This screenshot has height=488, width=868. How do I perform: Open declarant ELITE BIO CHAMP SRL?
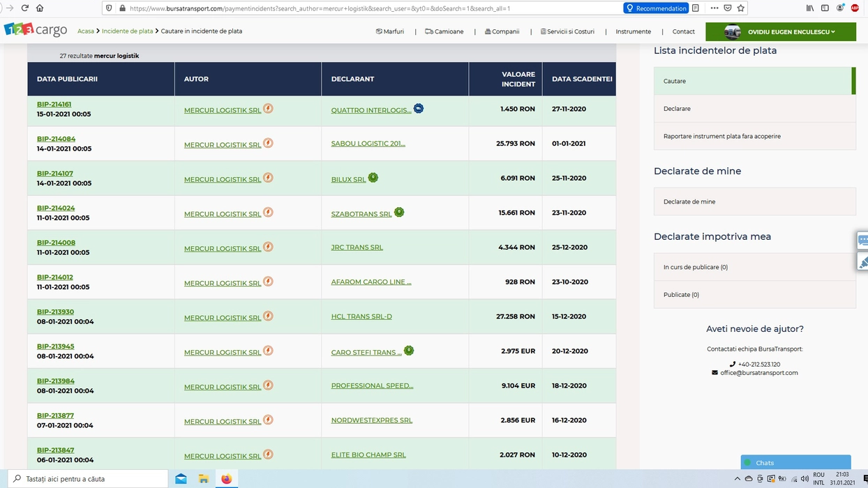[x=368, y=455]
